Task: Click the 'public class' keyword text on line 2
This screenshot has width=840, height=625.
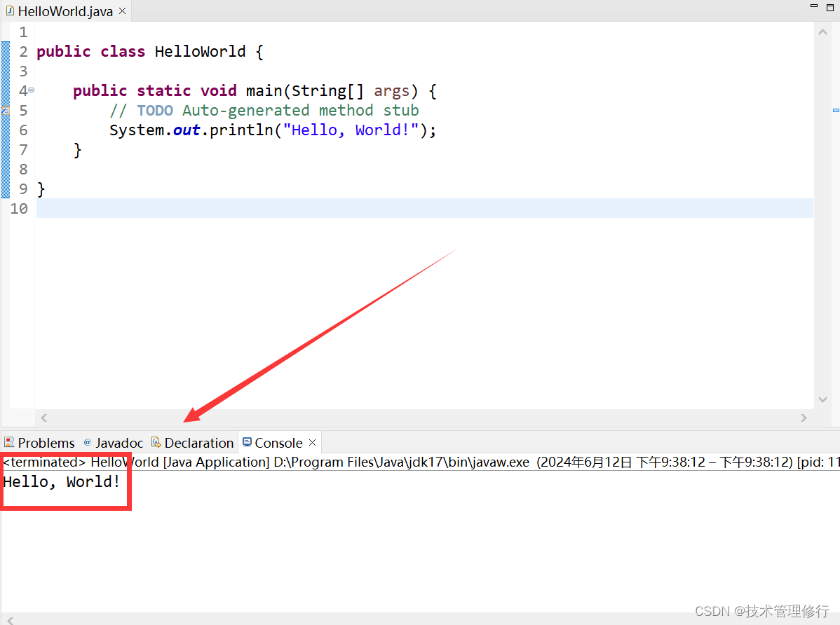Action: [90, 51]
